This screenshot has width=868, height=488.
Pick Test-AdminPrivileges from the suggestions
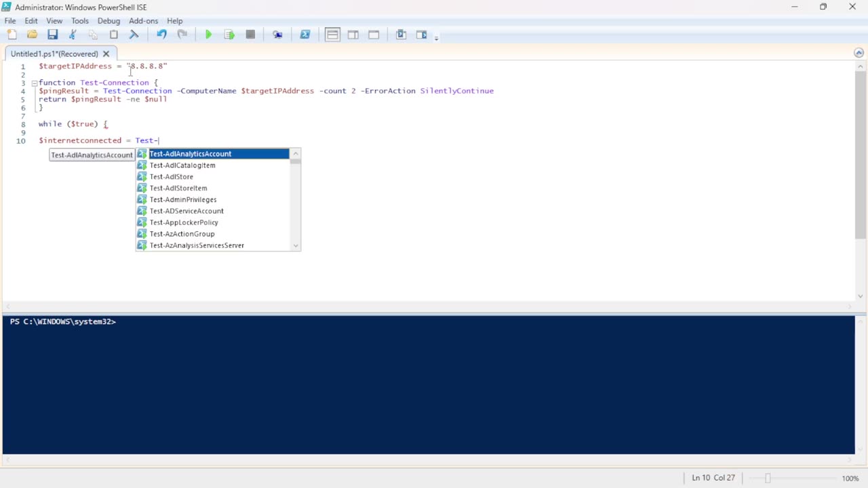[x=213, y=200]
